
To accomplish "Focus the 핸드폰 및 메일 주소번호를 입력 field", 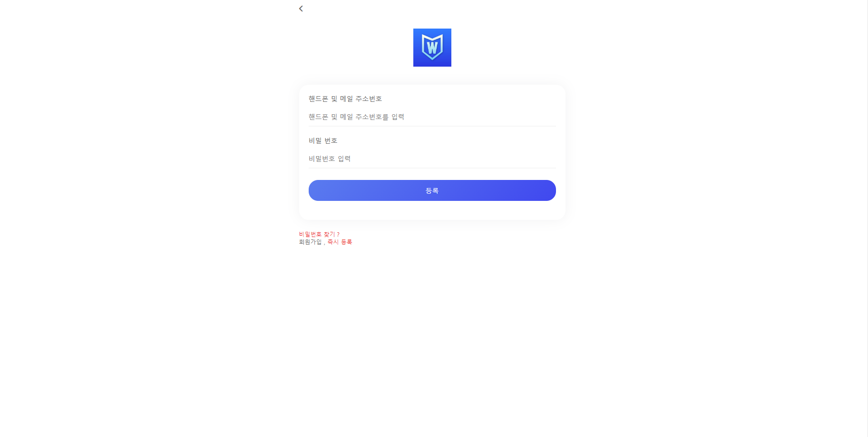I will [432, 117].
